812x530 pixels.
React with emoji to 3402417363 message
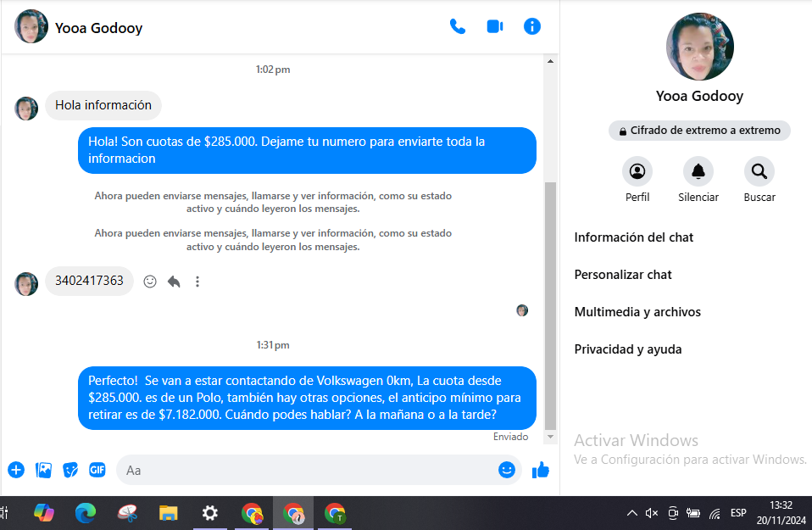(x=150, y=282)
